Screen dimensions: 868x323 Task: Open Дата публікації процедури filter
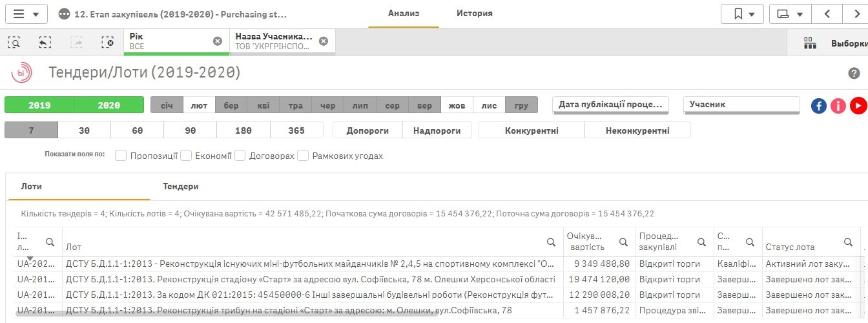coord(610,105)
